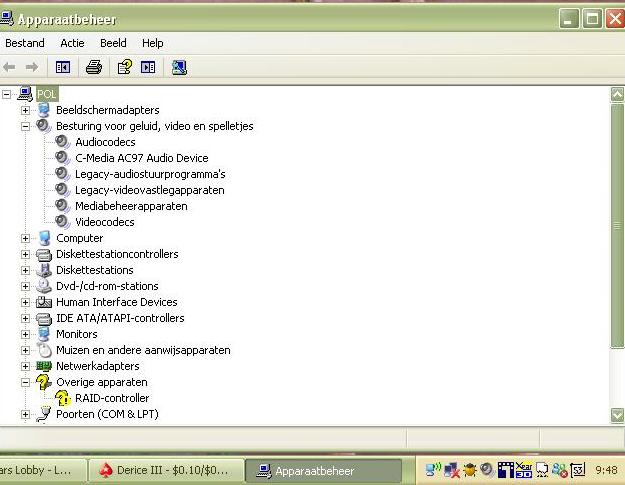Click the POL computer icon
625x485 pixels.
[25, 94]
